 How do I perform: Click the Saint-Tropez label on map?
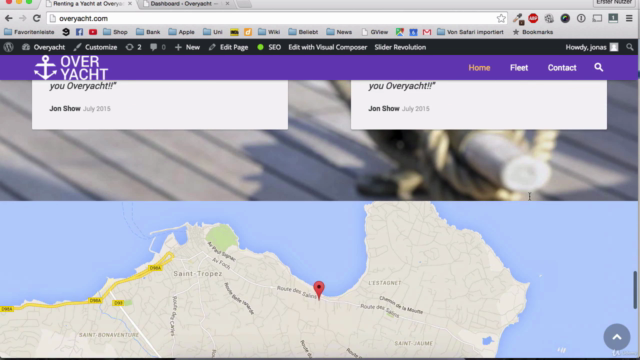click(198, 273)
